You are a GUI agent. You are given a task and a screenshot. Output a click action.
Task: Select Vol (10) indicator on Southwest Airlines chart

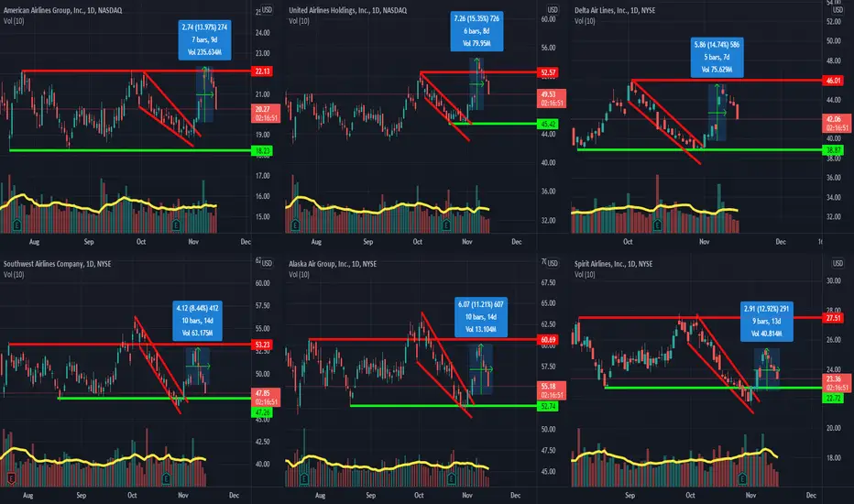click(14, 274)
